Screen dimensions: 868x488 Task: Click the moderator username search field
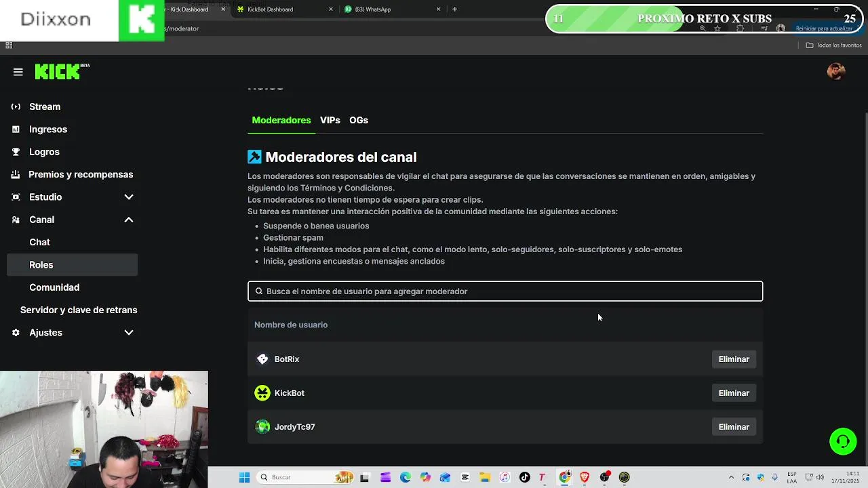click(x=505, y=291)
